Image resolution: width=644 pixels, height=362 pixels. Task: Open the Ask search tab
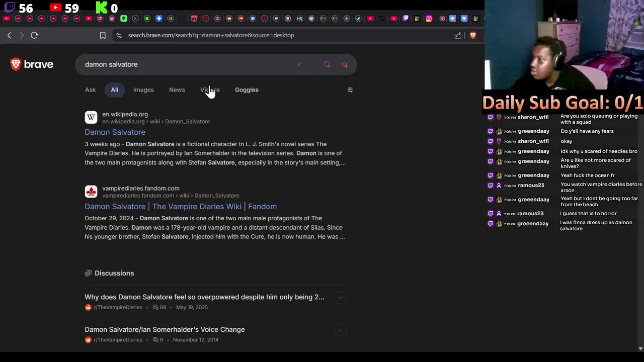(90, 89)
